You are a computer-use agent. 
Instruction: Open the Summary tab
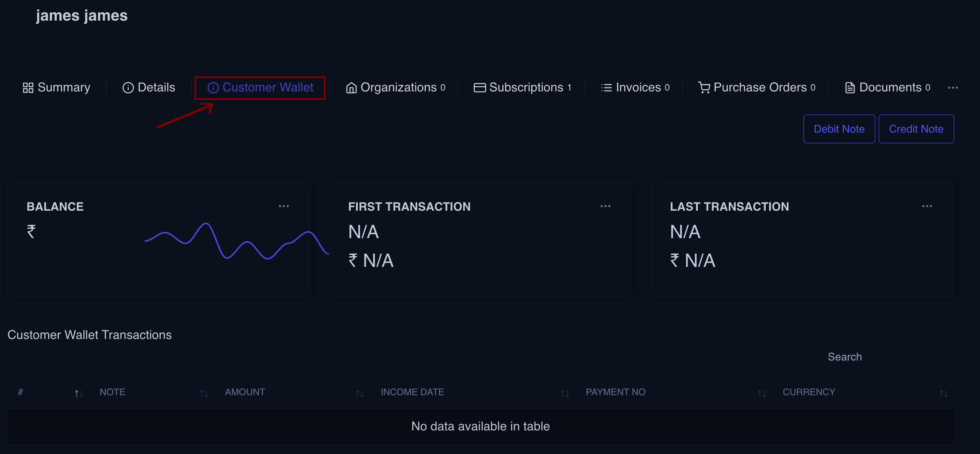56,88
